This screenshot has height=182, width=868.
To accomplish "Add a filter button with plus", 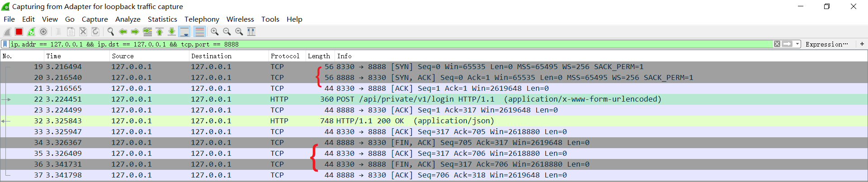I will tap(862, 44).
